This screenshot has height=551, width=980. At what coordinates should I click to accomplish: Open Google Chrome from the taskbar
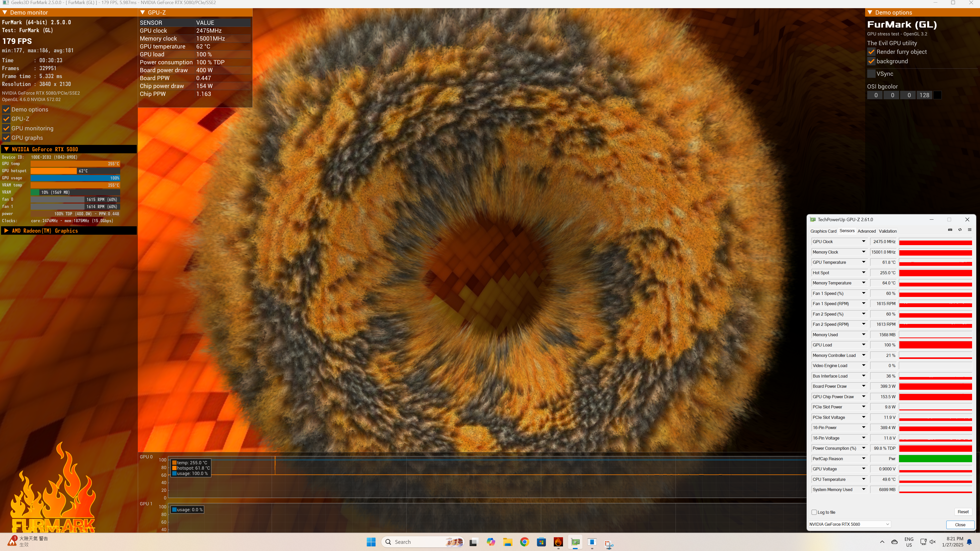tap(524, 542)
